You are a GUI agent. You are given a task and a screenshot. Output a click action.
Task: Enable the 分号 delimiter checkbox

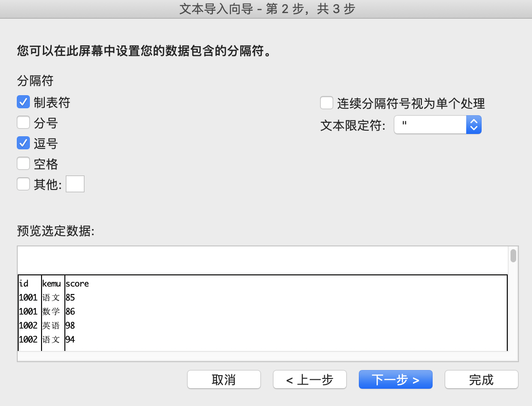(x=23, y=122)
